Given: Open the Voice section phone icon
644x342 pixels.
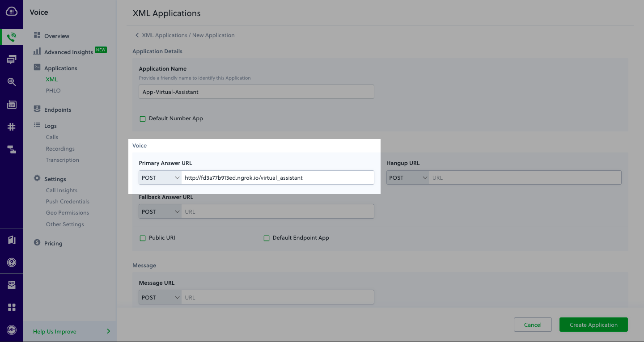Looking at the screenshot, I should [x=12, y=36].
